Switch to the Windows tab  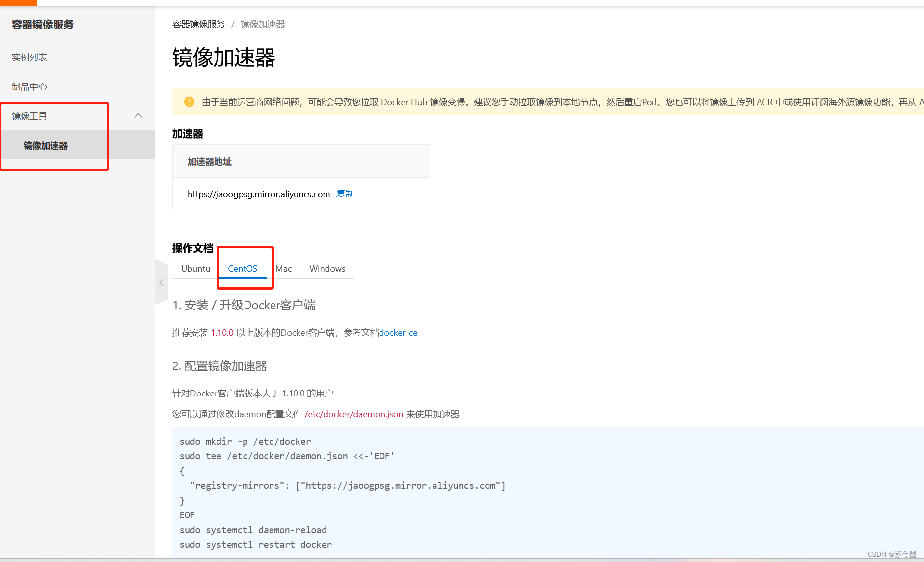coord(327,268)
